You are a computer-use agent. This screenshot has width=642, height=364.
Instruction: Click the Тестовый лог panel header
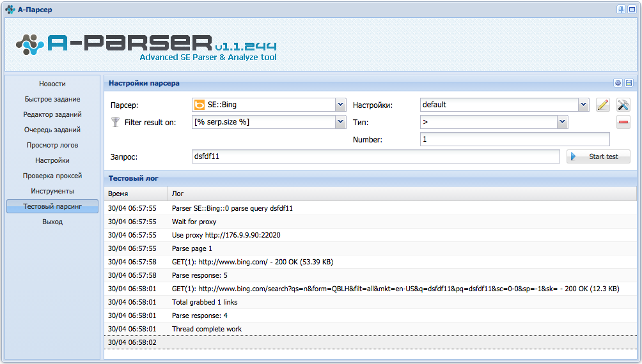click(x=370, y=178)
